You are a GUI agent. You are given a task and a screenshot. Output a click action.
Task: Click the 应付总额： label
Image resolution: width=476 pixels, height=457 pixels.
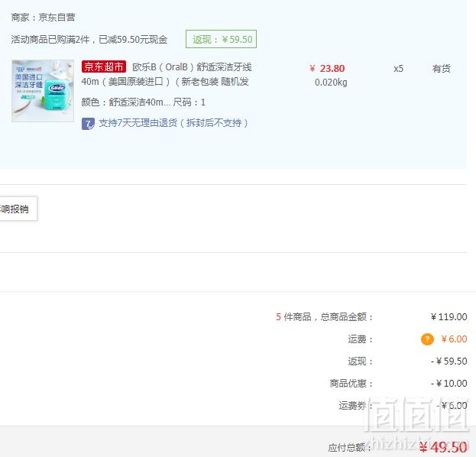[x=350, y=447]
